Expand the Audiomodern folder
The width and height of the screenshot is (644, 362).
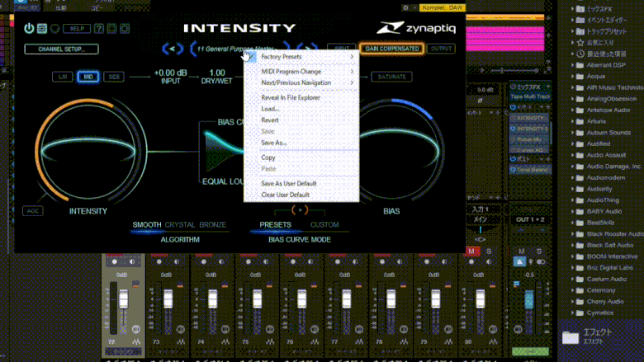[x=572, y=177]
